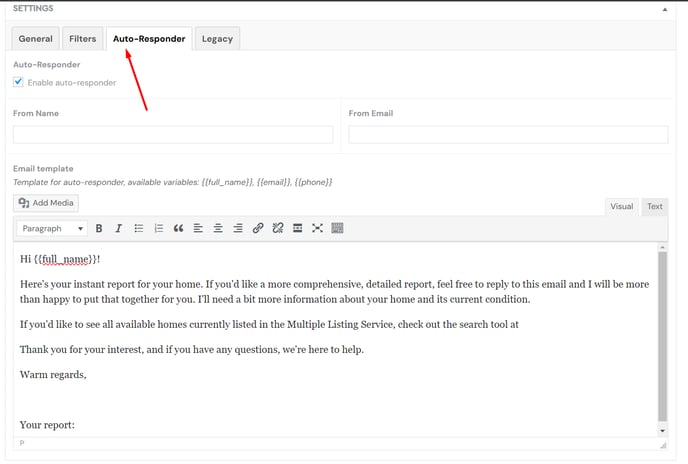Align text center
Image resolution: width=688 pixels, height=464 pixels.
pos(218,228)
